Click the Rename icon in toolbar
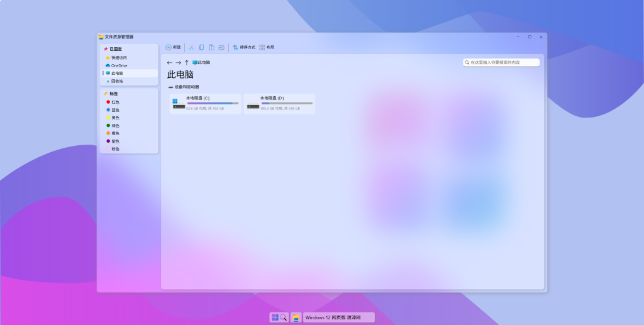The image size is (644, 325). coord(221,47)
